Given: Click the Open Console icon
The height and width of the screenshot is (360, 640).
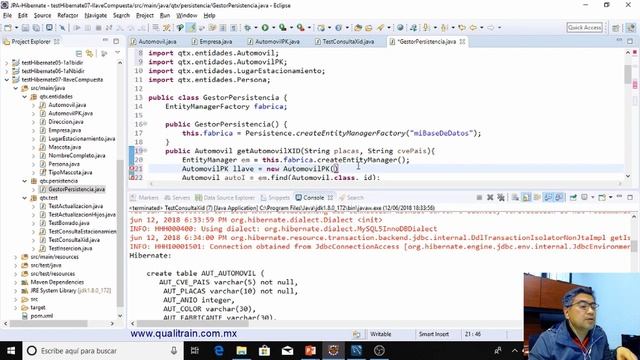Looking at the screenshot, I should (602, 198).
